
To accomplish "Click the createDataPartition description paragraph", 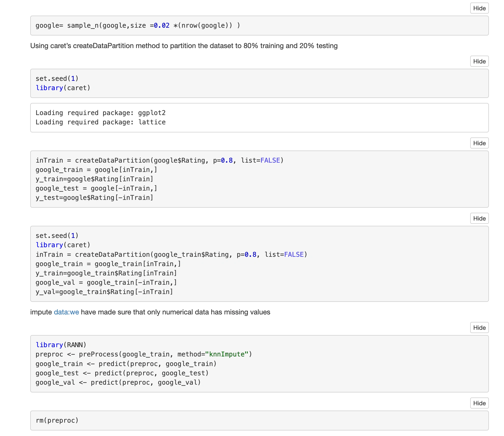I will tap(184, 46).
